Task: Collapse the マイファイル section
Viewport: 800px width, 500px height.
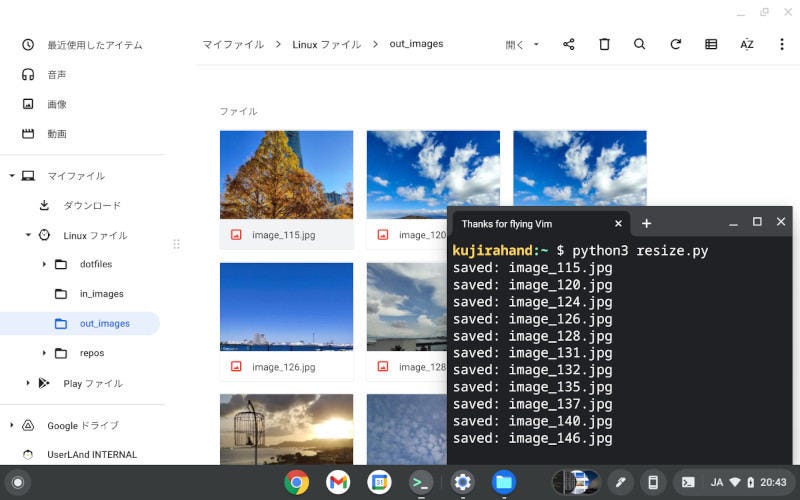Action: (12, 176)
